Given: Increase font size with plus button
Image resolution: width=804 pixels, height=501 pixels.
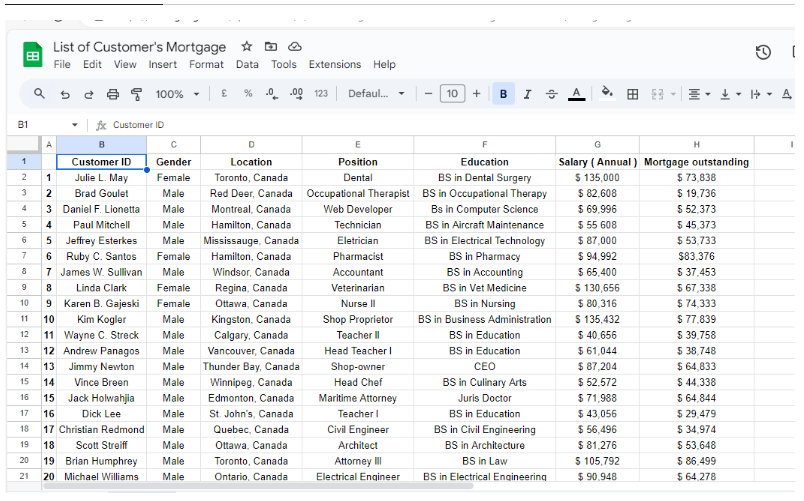Looking at the screenshot, I should pyautogui.click(x=476, y=94).
